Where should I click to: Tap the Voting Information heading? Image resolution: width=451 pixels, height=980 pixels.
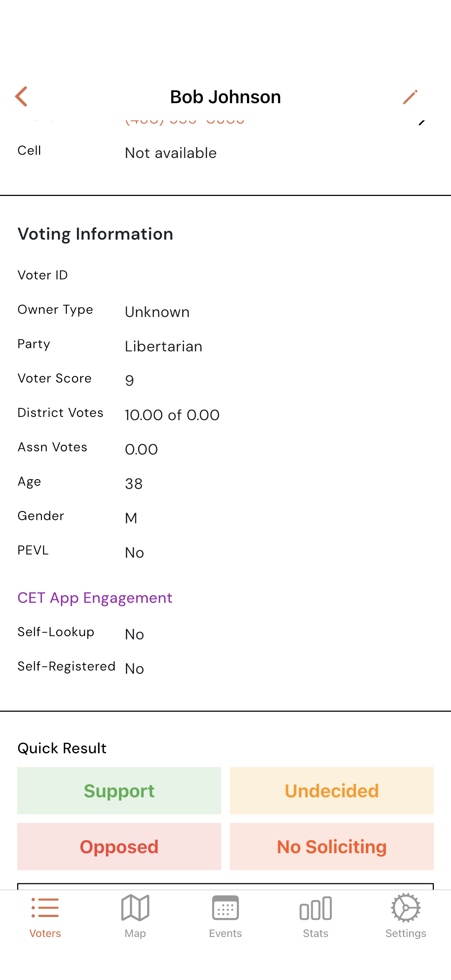pyautogui.click(x=96, y=234)
